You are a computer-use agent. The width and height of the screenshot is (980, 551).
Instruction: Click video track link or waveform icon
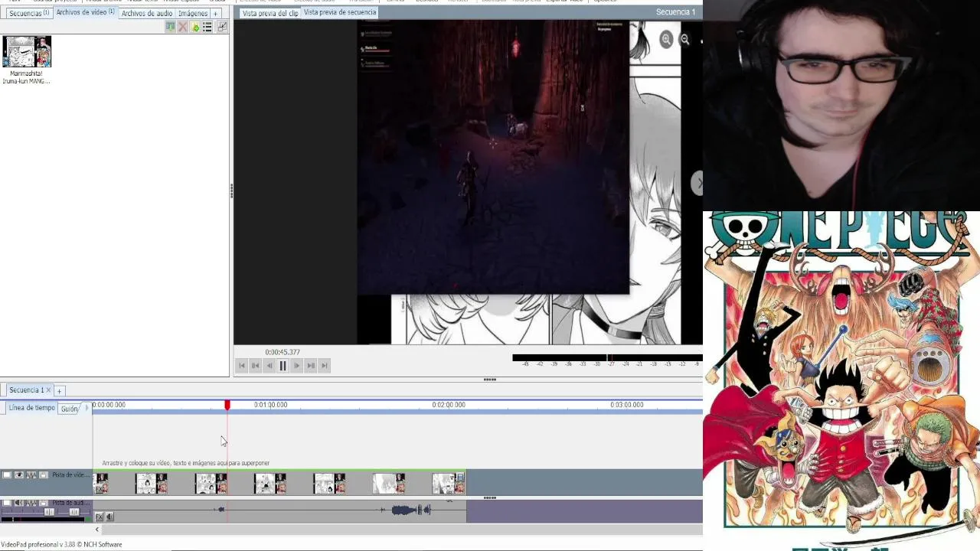[31, 475]
